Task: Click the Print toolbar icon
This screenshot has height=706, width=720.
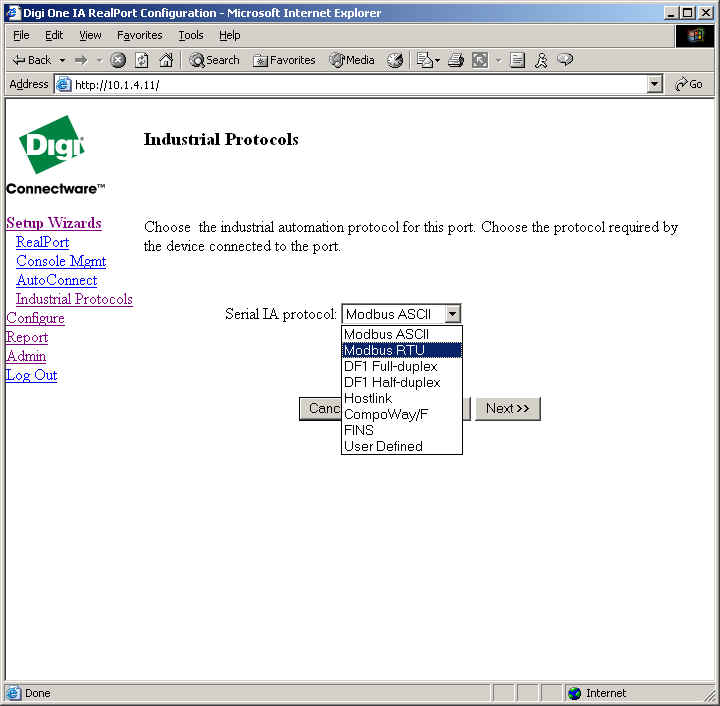Action: (x=455, y=60)
